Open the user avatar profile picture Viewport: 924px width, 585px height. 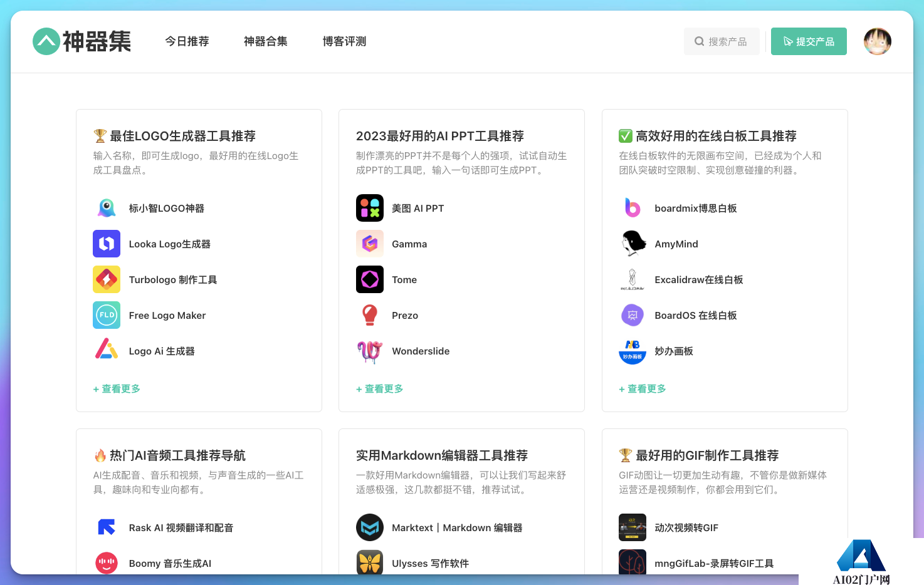pos(878,41)
